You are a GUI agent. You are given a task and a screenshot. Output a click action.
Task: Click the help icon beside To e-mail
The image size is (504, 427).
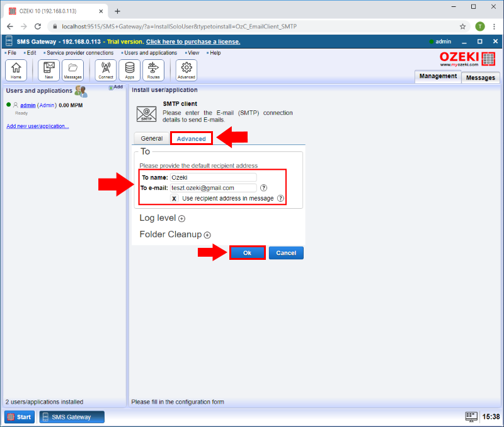click(263, 188)
